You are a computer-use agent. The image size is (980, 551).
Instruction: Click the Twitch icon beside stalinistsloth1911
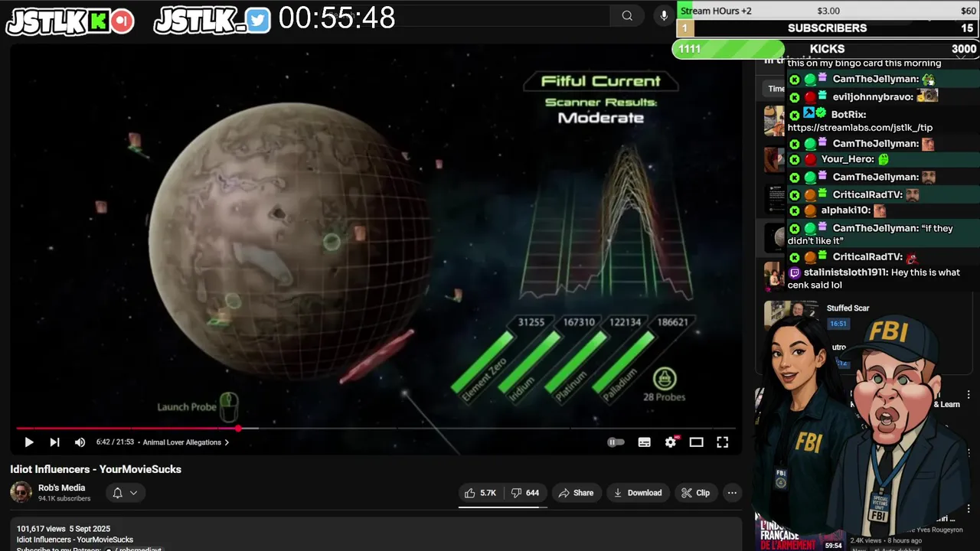tap(795, 272)
